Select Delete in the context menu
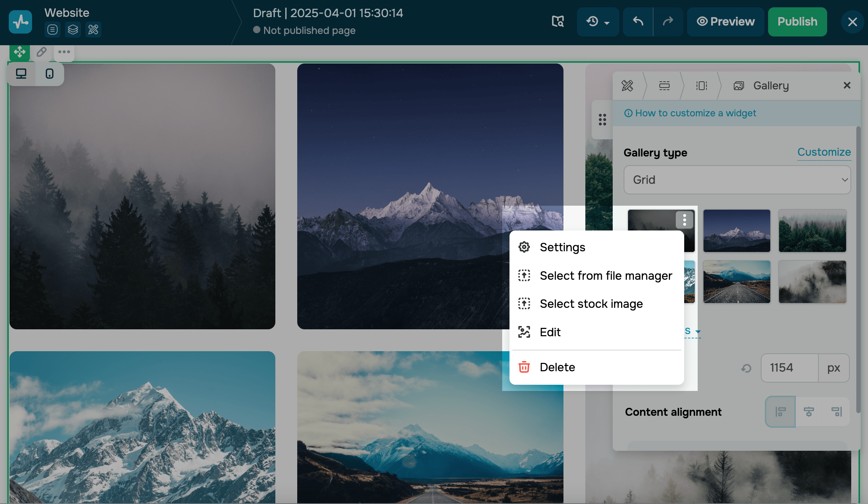 click(557, 367)
